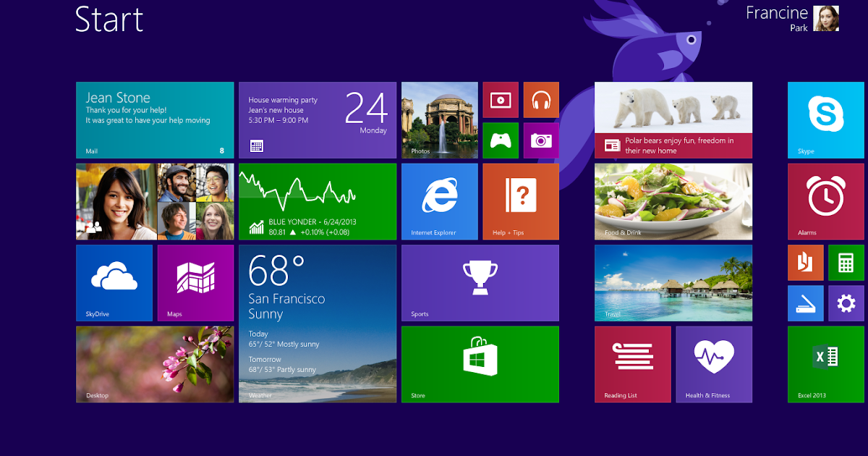This screenshot has width=868, height=456.
Task: Open the Help + Tips tile
Action: pos(521,201)
